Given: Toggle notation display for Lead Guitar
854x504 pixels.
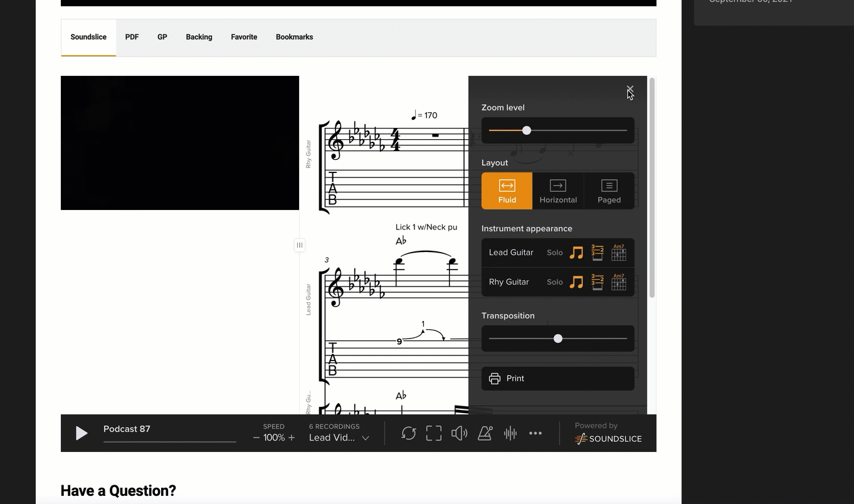Looking at the screenshot, I should click(x=576, y=253).
